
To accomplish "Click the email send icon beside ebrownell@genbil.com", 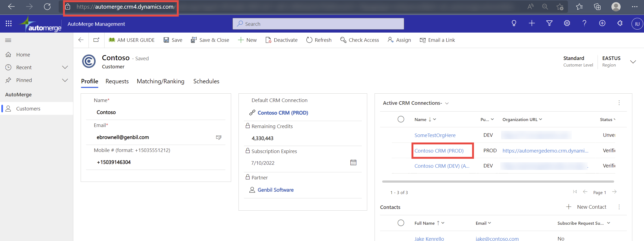I will (x=219, y=137).
